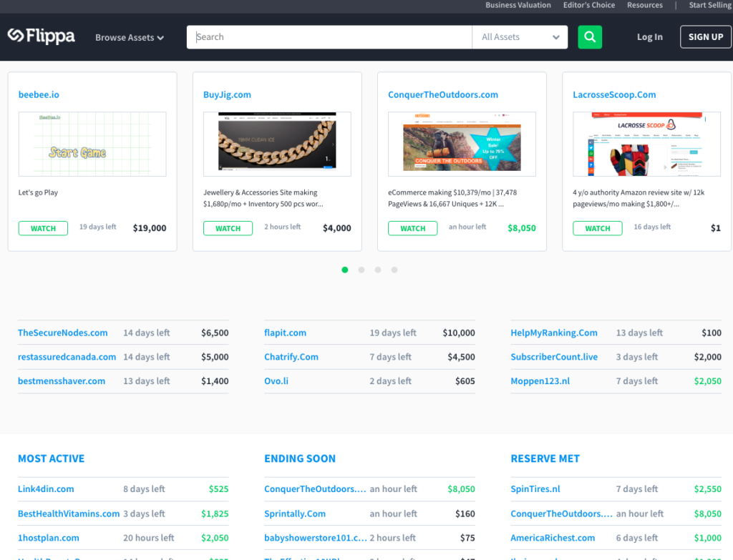This screenshot has height=560, width=733.
Task: Toggle WATCH on the BuyJig.com listing
Action: [228, 228]
